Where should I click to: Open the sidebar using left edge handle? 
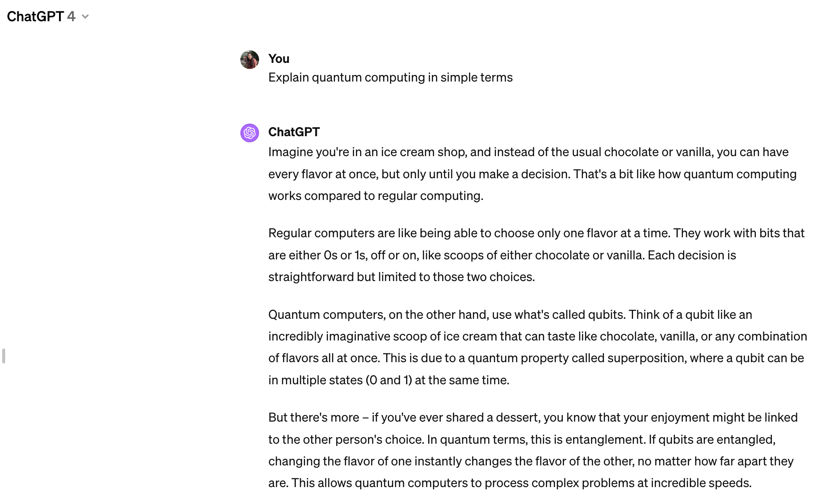(x=4, y=356)
